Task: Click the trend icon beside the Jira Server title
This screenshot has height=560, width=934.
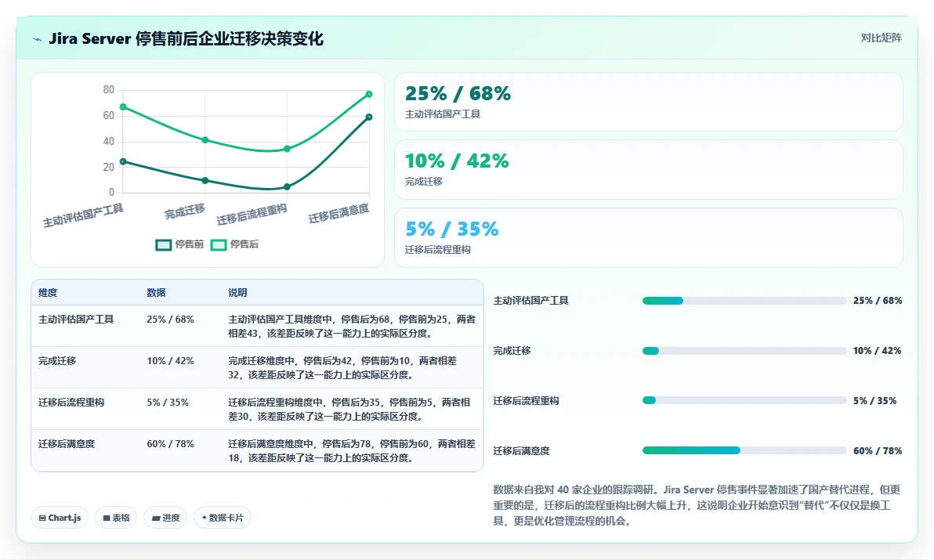Action: click(x=38, y=39)
